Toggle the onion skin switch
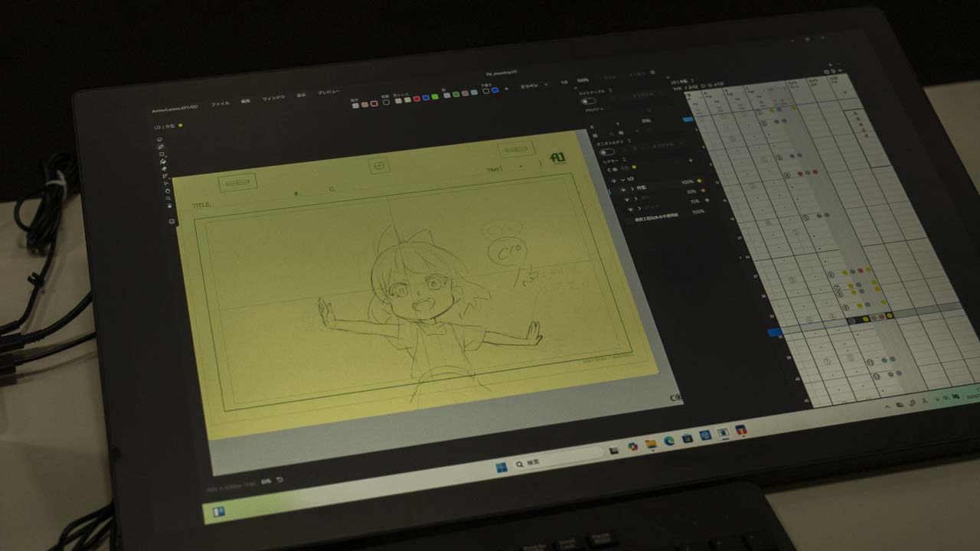 [606, 152]
